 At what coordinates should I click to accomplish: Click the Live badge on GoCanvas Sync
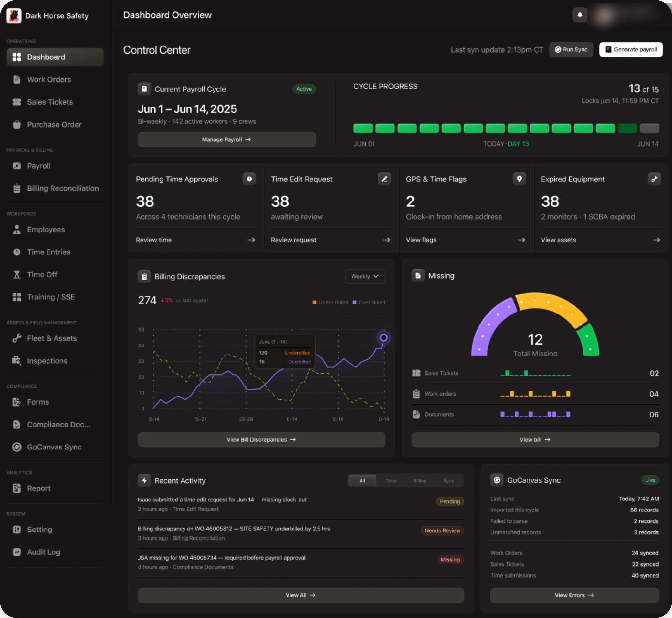(650, 480)
